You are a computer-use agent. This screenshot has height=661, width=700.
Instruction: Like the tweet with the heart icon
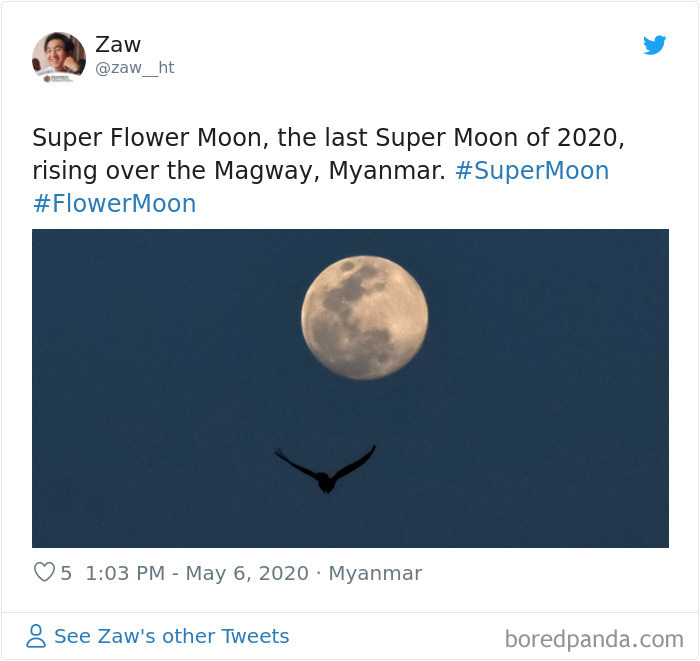[x=44, y=572]
